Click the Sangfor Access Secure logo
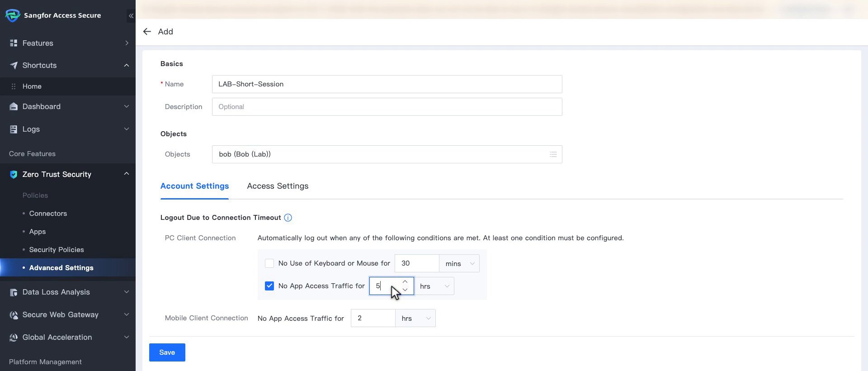 (x=13, y=15)
